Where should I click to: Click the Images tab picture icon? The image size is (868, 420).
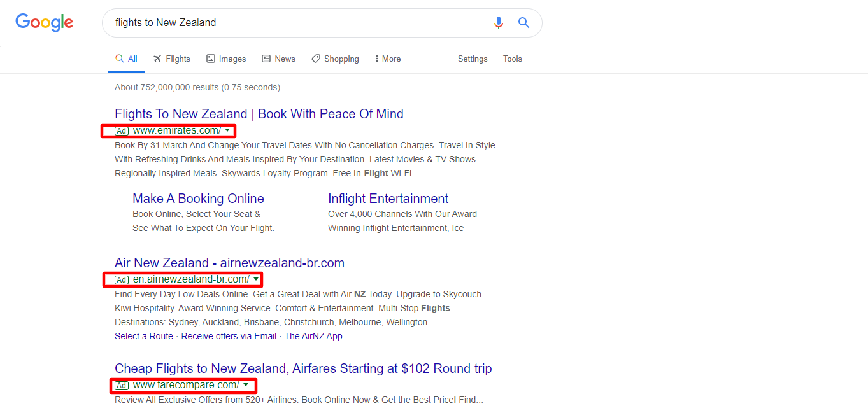210,58
